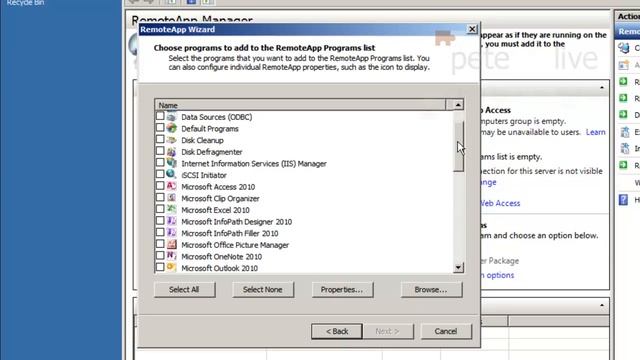Click the IIS Manager icon
Image resolution: width=640 pixels, height=360 pixels.
[171, 163]
